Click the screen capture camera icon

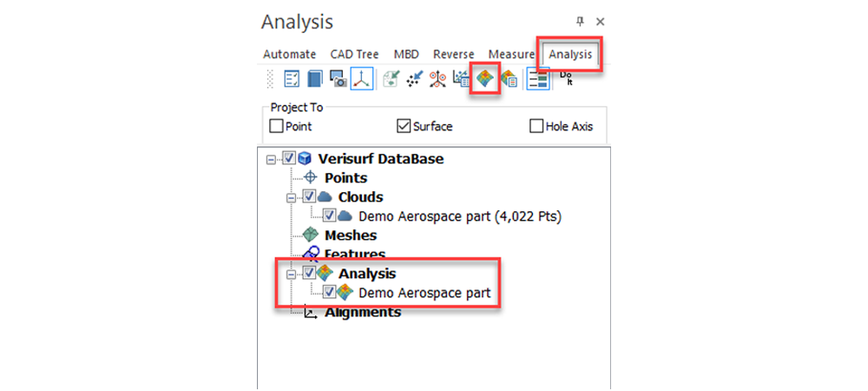pos(339,79)
